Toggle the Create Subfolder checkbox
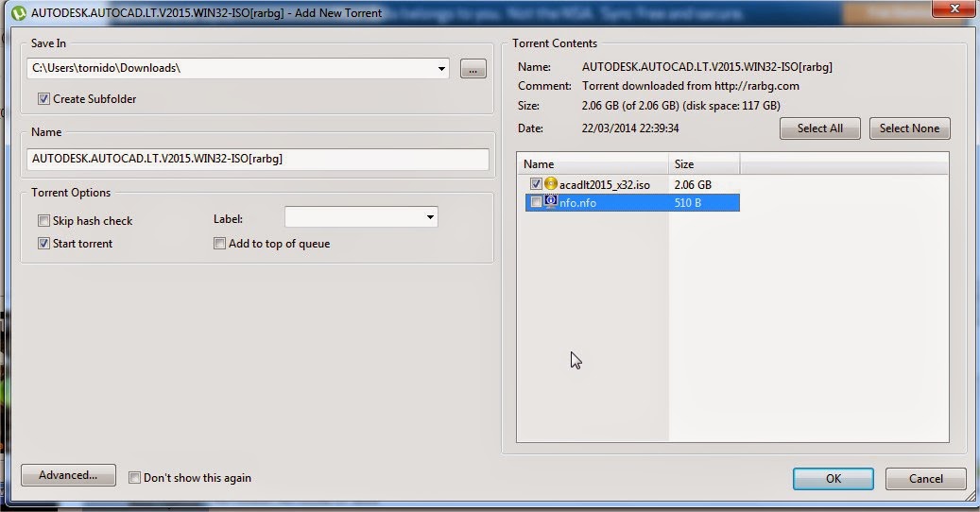 coord(43,98)
